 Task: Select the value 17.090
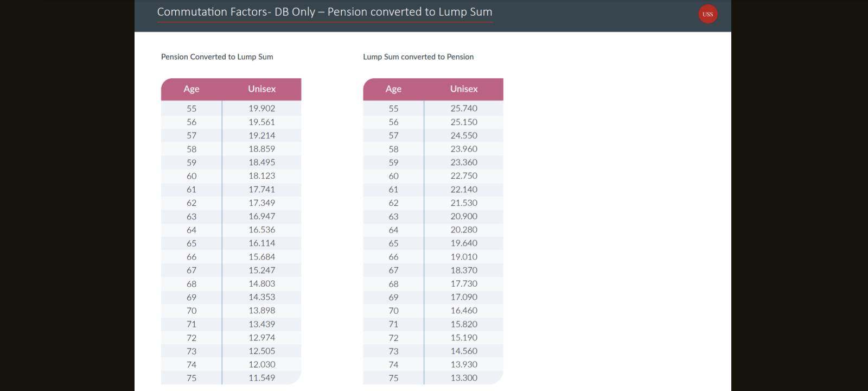tap(464, 297)
